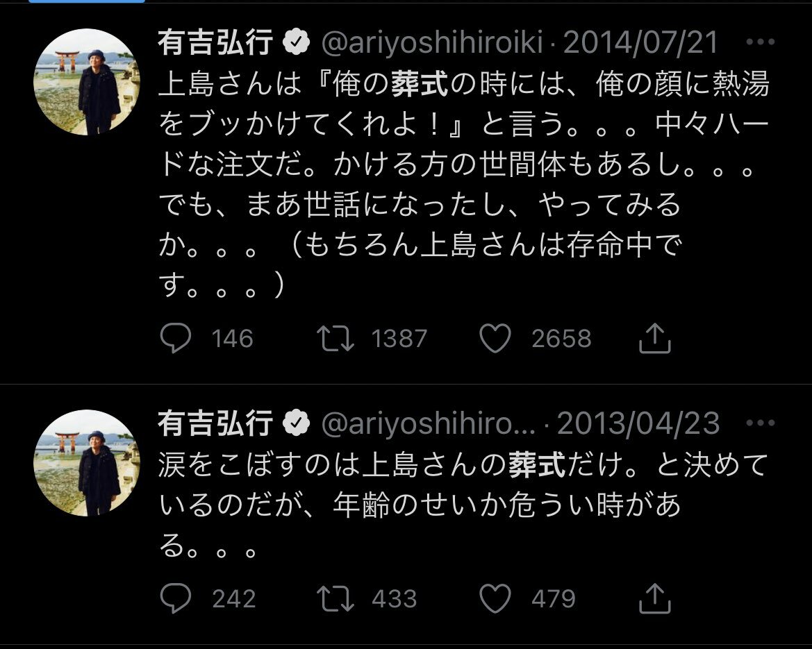Open the profile picture on the first tweet

tap(86, 82)
